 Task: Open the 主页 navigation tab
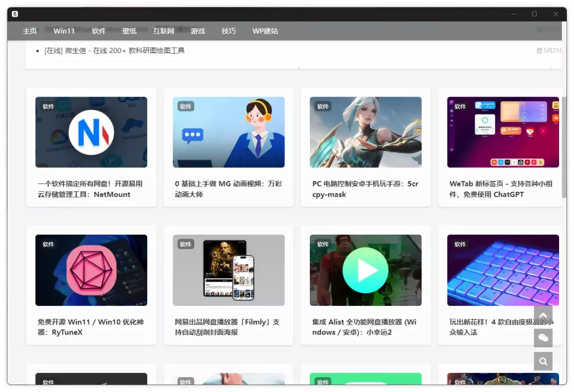coord(30,31)
